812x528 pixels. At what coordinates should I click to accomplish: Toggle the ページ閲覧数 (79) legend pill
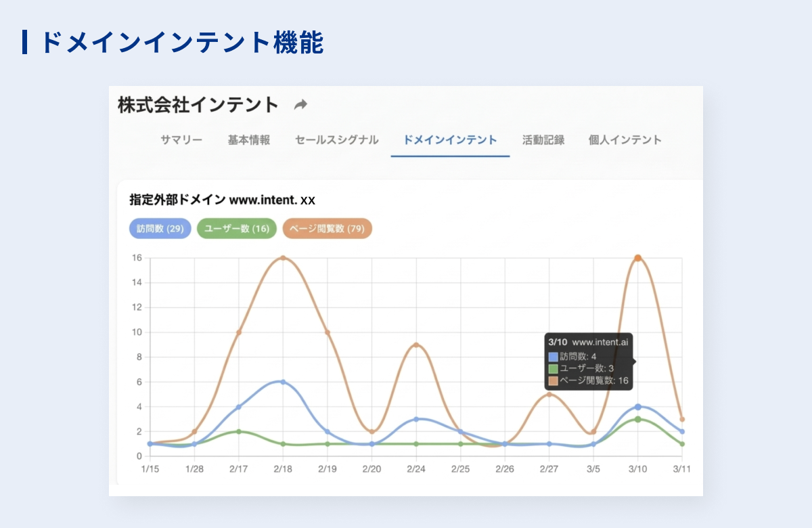tap(328, 229)
